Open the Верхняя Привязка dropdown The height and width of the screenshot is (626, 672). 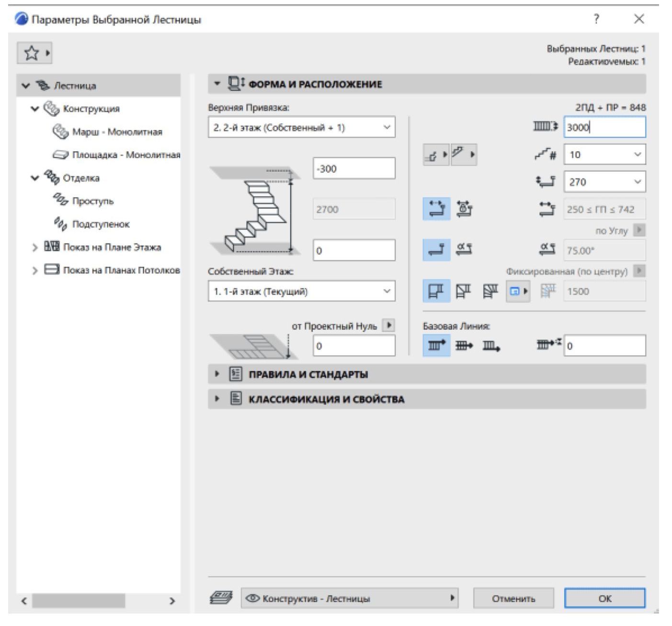pos(301,127)
